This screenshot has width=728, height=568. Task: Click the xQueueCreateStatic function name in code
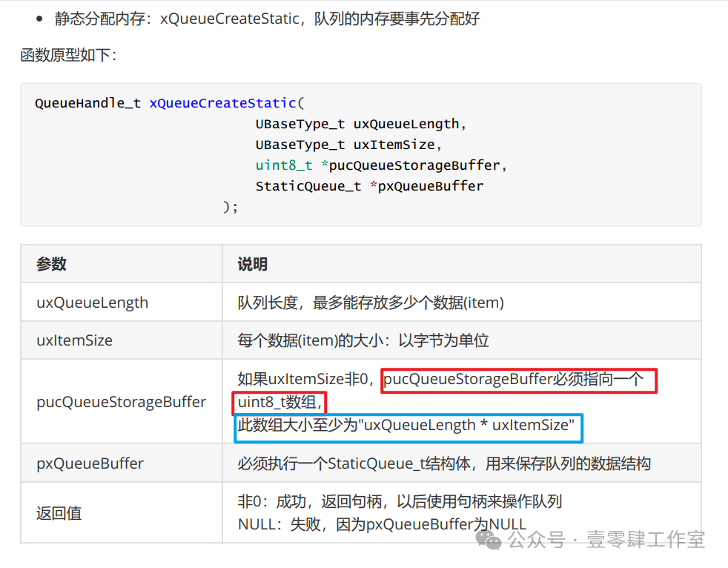[223, 103]
